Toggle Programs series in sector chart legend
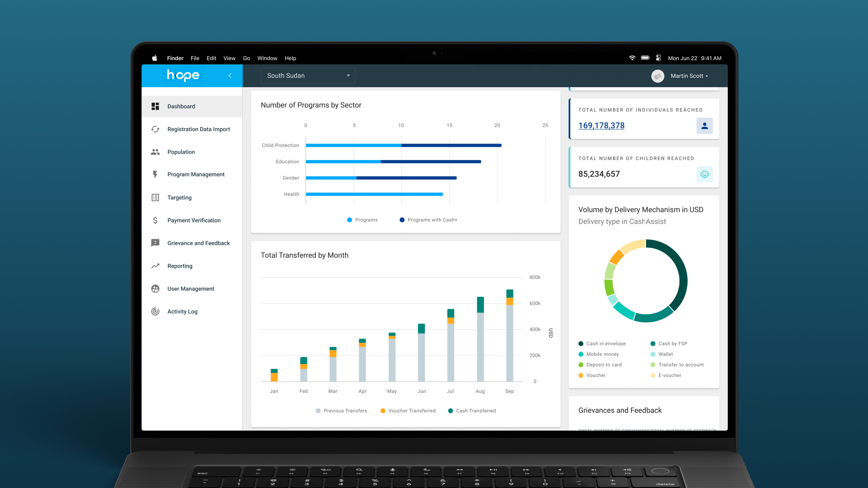This screenshot has height=488, width=868. pyautogui.click(x=362, y=220)
